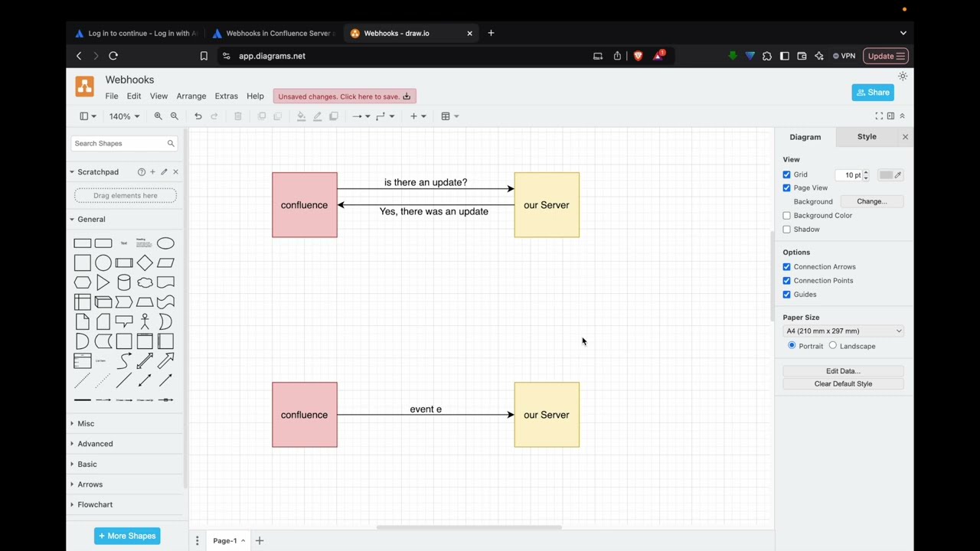Click the Scratchpad help icon

click(x=141, y=172)
